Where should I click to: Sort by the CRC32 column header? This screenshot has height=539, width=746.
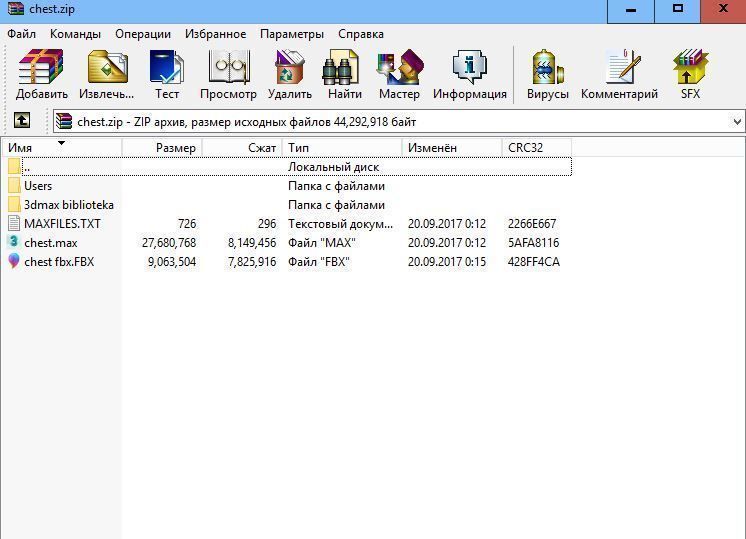point(537,147)
